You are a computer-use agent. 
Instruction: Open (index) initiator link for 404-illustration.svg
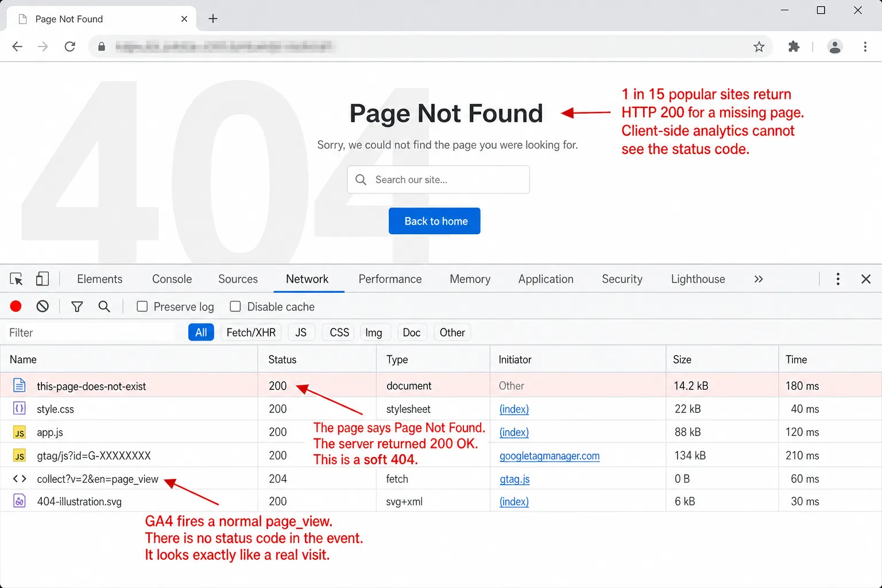pos(514,501)
